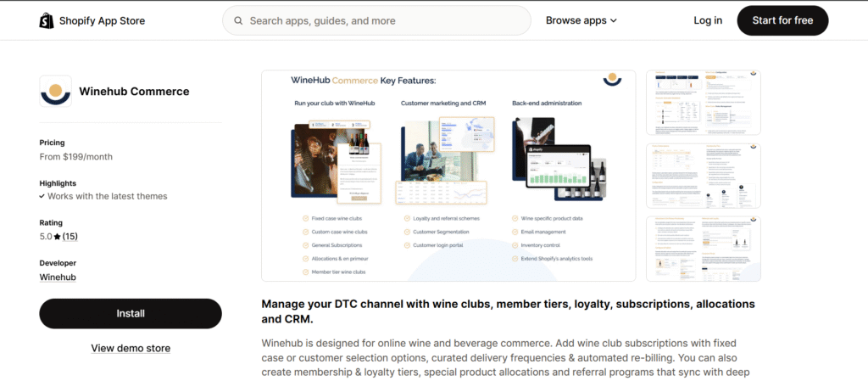Open the second side screenshot thumbnail
The width and height of the screenshot is (868, 381).
pyautogui.click(x=704, y=176)
